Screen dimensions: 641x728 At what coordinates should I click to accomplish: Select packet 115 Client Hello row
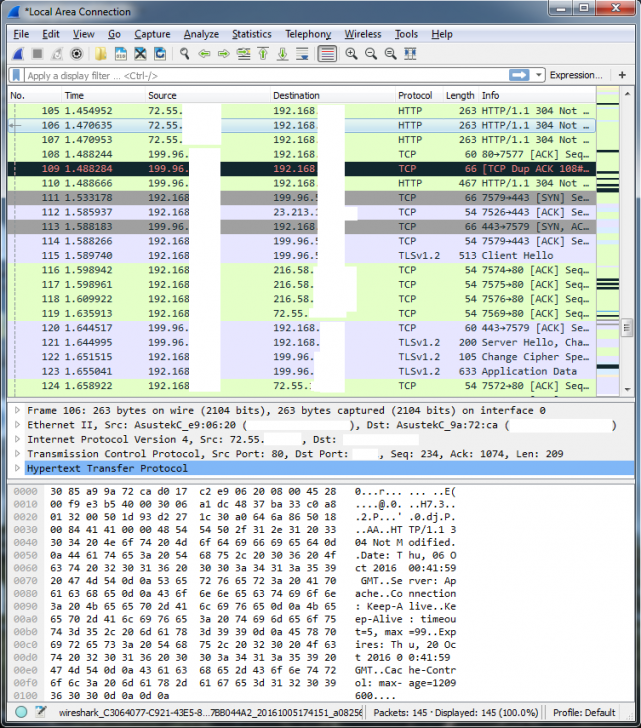(302, 255)
